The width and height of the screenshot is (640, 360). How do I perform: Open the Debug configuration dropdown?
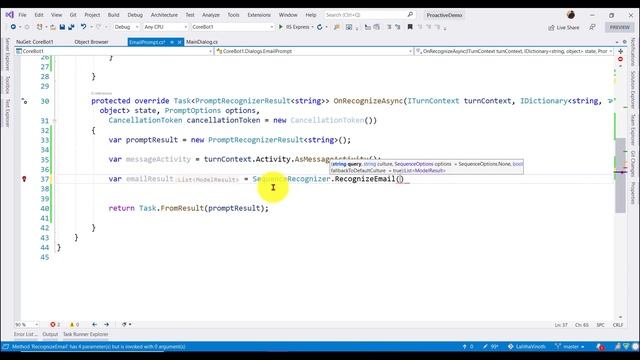coord(126,27)
